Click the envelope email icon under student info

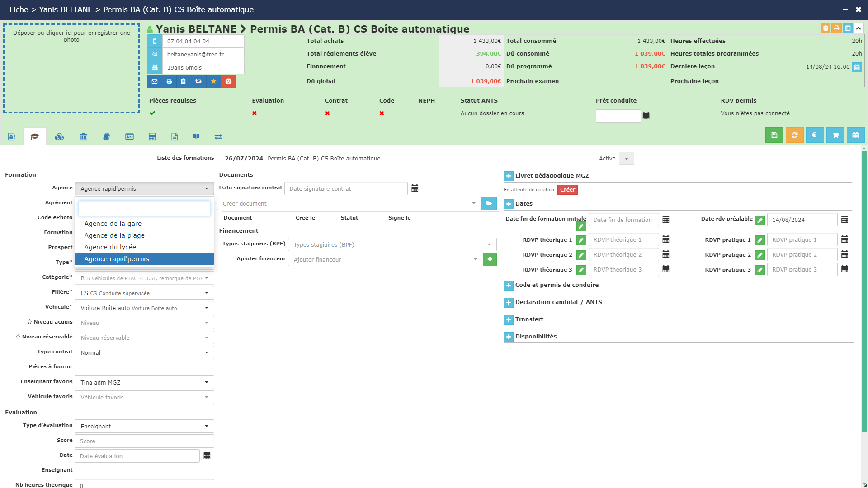click(x=155, y=81)
